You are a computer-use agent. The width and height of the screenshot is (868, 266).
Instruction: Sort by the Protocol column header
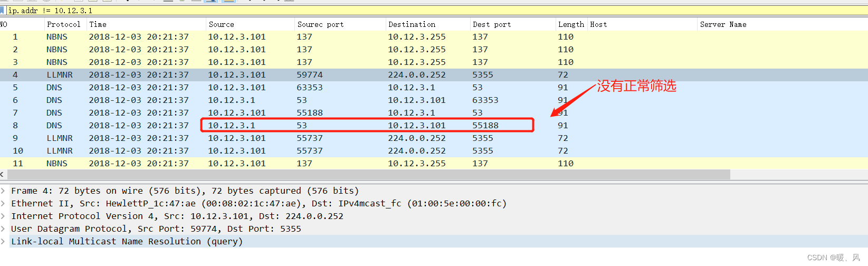coord(65,24)
